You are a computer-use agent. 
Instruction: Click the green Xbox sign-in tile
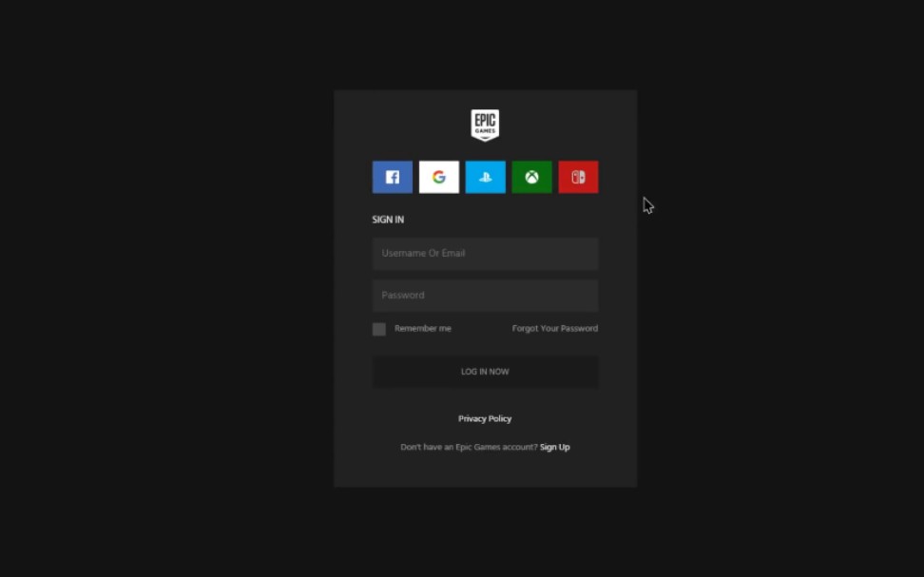click(531, 177)
